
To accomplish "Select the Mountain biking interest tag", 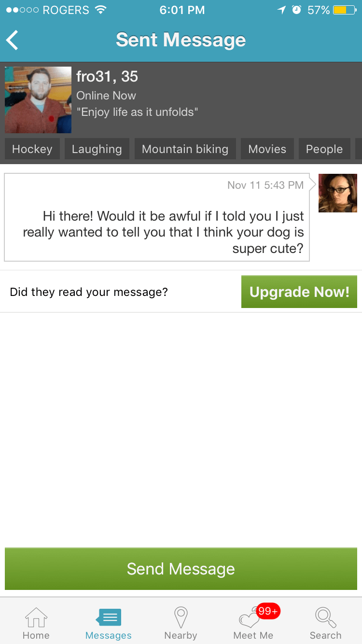I will click(x=185, y=149).
